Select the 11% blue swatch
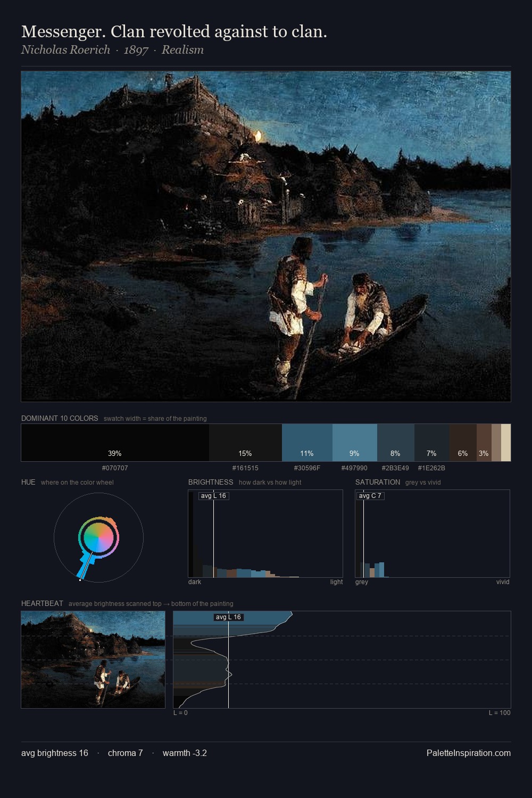 307,443
